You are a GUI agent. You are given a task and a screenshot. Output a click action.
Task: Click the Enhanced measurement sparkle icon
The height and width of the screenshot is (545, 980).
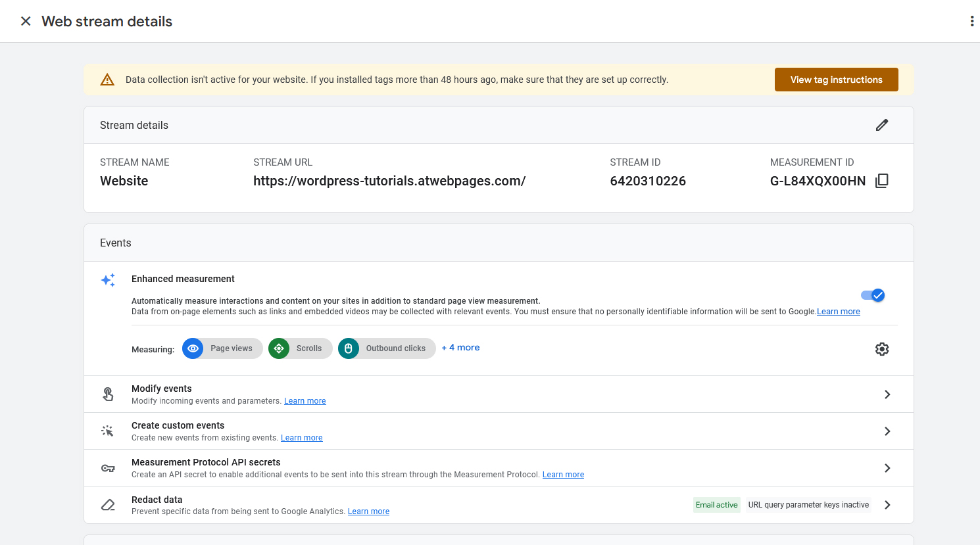click(108, 280)
